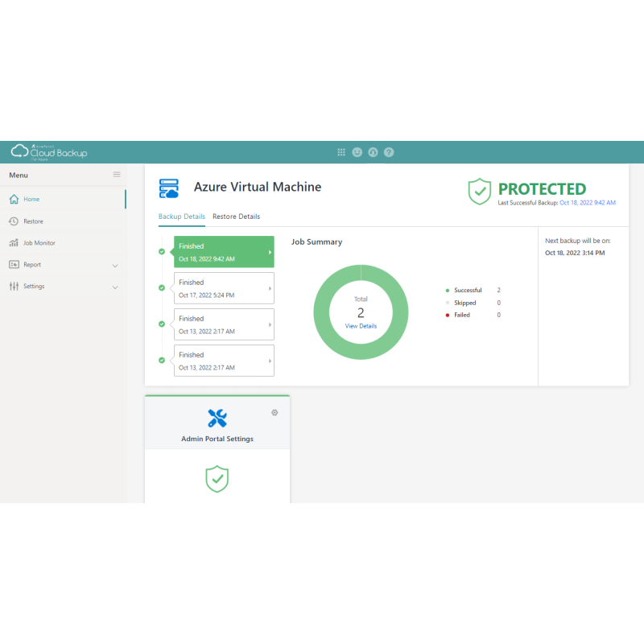Open Admin Portal Settings gear icon
The image size is (644, 644).
tap(275, 412)
